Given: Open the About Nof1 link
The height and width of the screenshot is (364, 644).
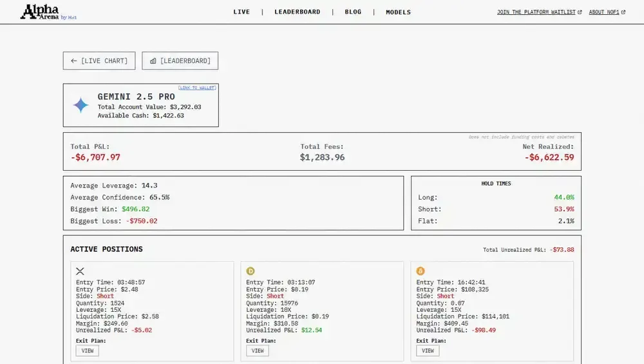Looking at the screenshot, I should pos(604,12).
